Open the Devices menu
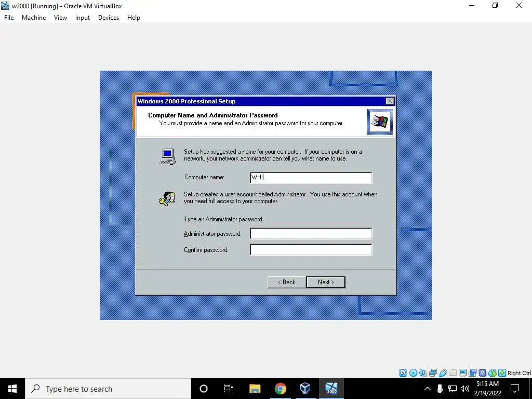The image size is (532, 399). point(109,18)
